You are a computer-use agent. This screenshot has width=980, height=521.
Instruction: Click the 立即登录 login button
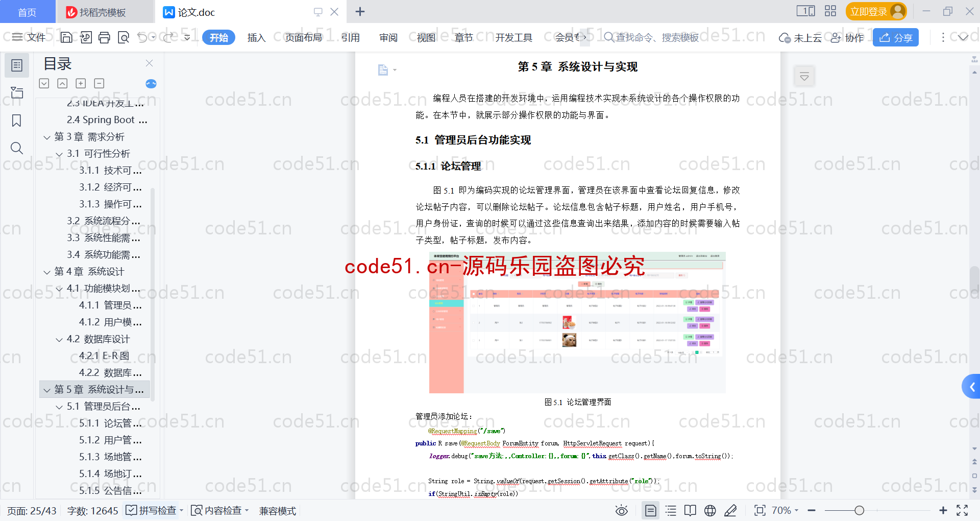[x=876, y=11]
